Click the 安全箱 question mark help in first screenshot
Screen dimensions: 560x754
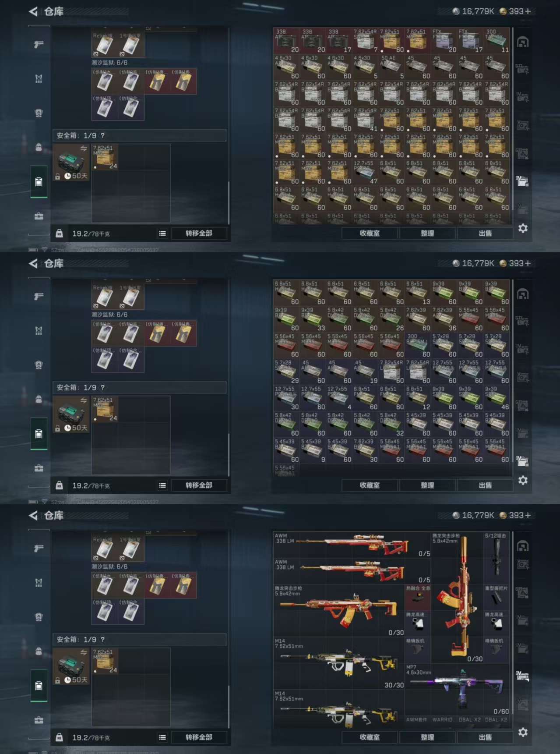pyautogui.click(x=102, y=135)
